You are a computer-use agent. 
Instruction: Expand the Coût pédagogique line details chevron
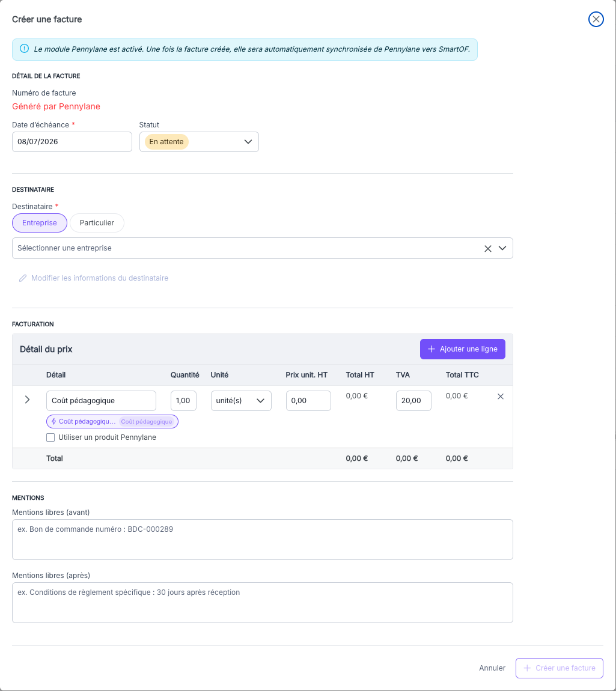point(27,400)
